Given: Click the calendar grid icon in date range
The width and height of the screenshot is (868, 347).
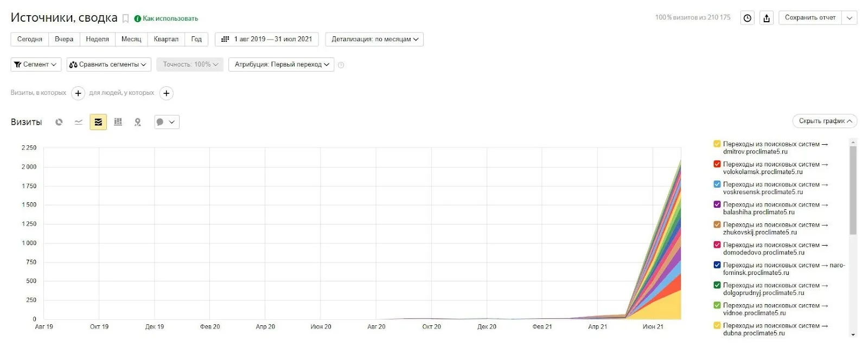Looking at the screenshot, I should coord(225,39).
